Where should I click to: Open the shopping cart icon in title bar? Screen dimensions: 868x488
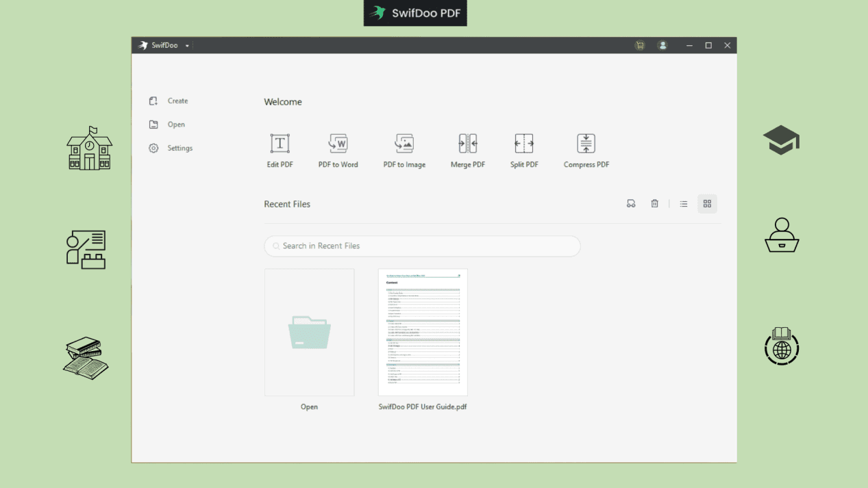point(640,45)
